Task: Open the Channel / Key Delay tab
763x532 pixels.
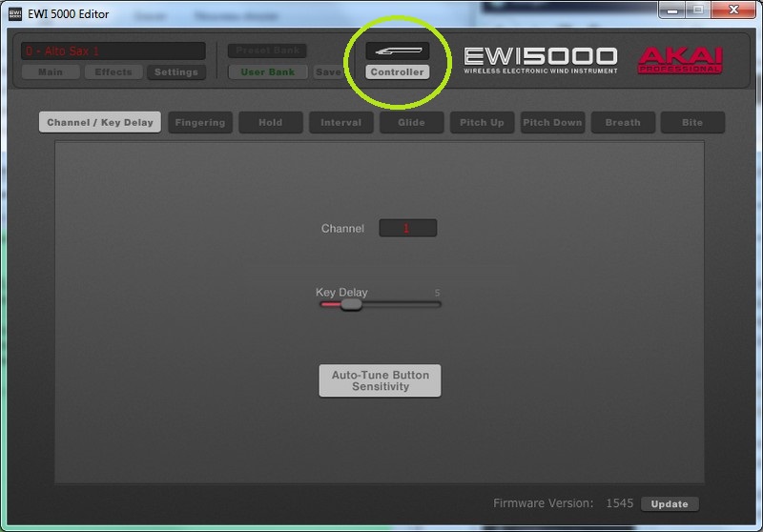Action: pos(100,123)
